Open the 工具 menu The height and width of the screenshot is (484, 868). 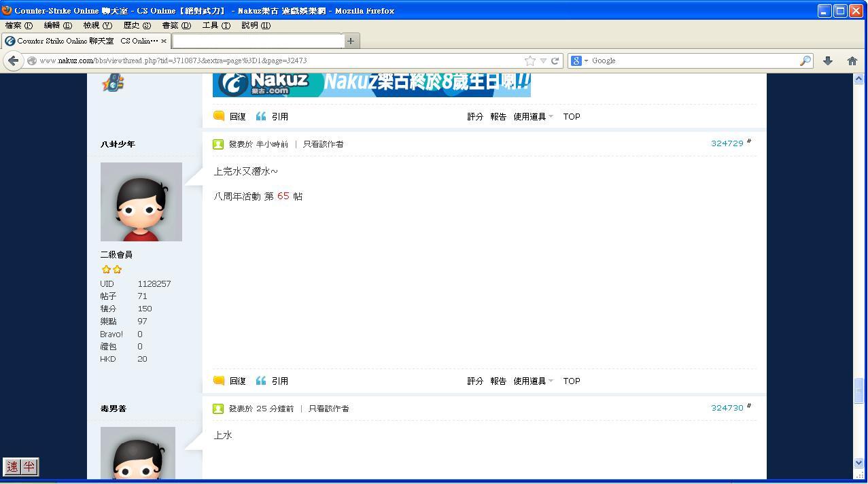point(216,25)
